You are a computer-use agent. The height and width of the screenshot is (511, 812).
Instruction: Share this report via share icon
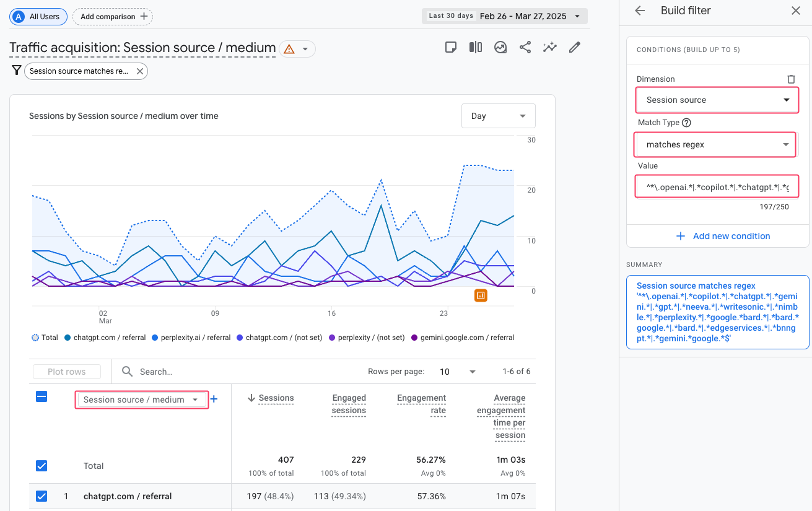coord(525,46)
